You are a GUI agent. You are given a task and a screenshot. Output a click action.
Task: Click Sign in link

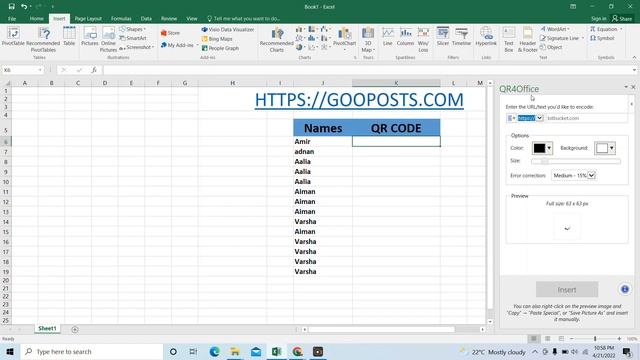598,18
